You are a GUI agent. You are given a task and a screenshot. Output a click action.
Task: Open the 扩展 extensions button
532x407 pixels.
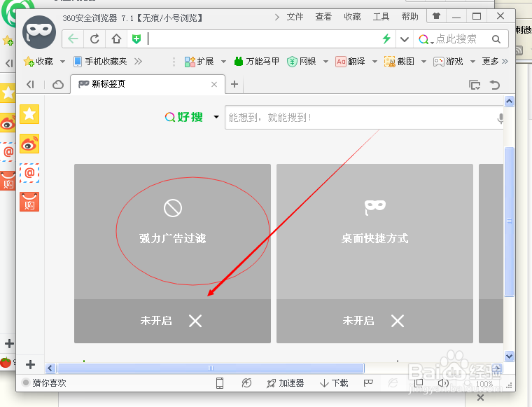(199, 62)
